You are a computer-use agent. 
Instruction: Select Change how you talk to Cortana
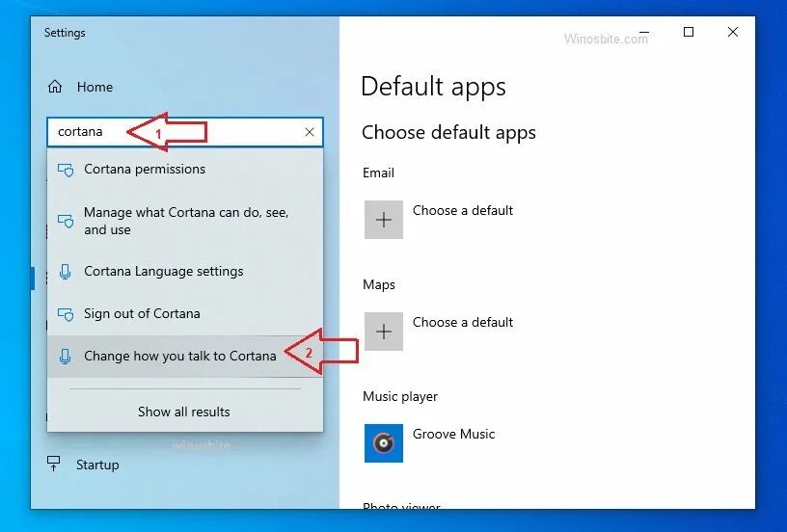point(185,356)
